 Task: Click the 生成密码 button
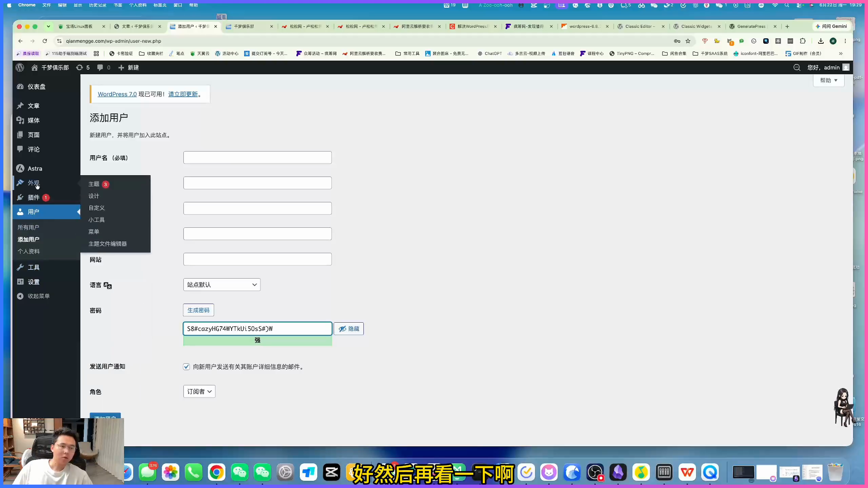pos(198,310)
